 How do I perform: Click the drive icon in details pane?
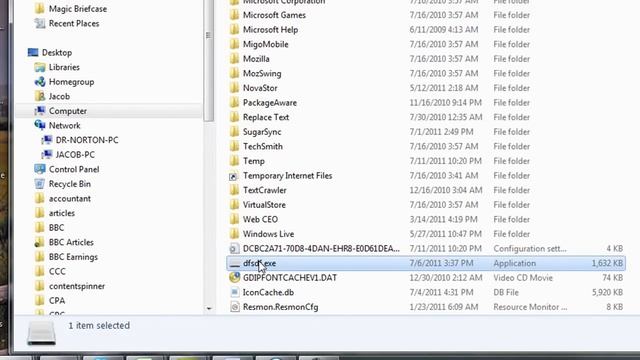41,333
